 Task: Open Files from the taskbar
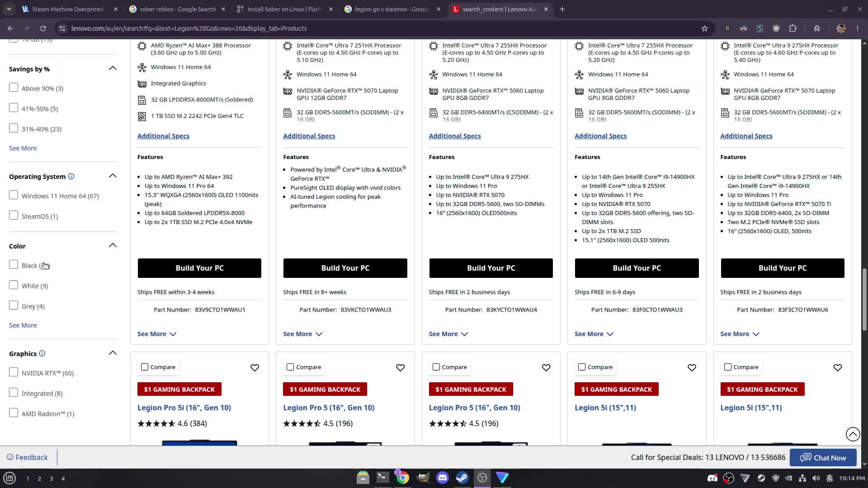tap(363, 478)
